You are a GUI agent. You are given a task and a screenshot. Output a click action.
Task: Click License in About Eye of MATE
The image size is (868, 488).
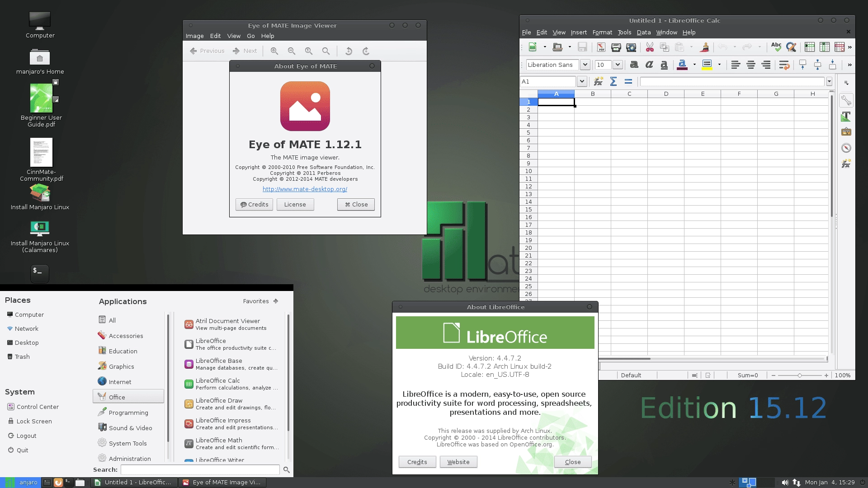[x=295, y=205]
